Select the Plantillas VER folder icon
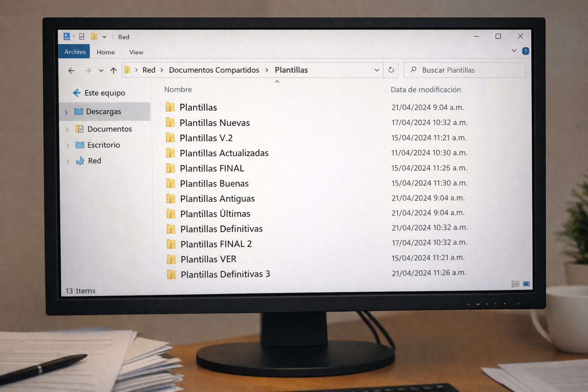The width and height of the screenshot is (588, 392). (171, 259)
